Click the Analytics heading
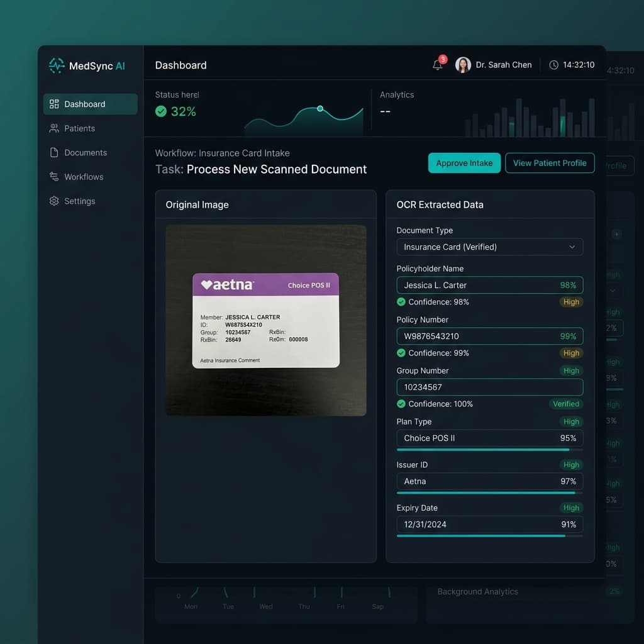The width and height of the screenshot is (644, 644). 397,94
